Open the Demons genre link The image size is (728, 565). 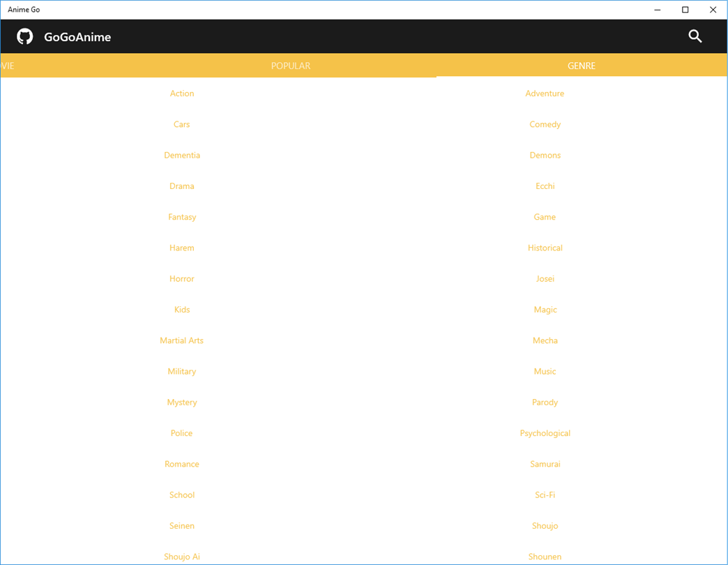coord(545,155)
